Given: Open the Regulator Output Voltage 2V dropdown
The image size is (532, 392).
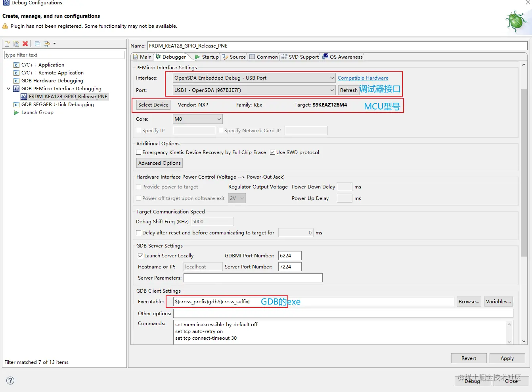Looking at the screenshot, I should (237, 198).
